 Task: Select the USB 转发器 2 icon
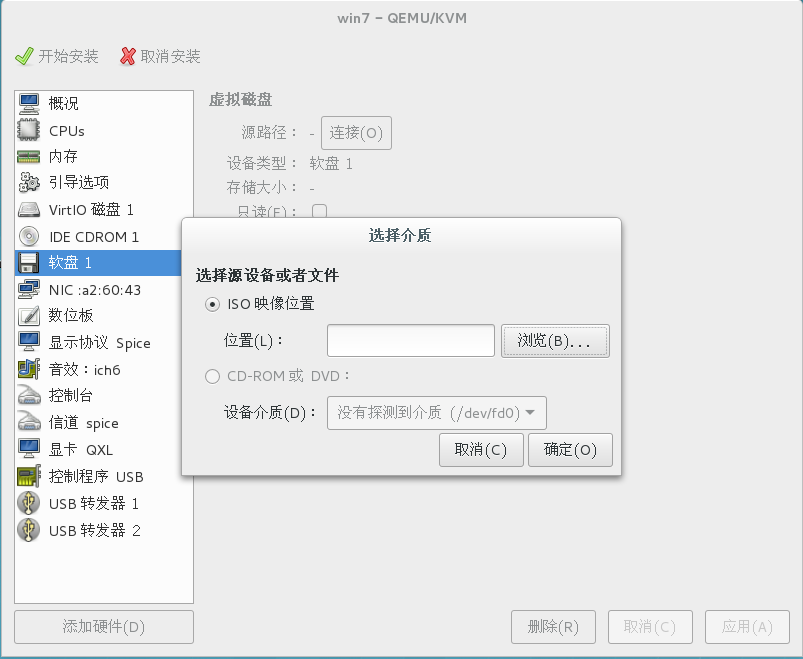point(29,530)
